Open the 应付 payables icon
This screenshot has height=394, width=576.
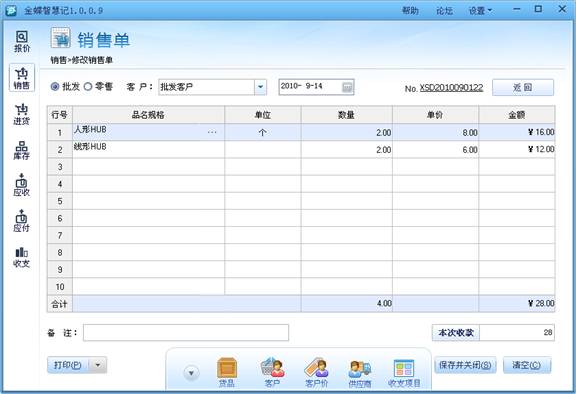click(22, 221)
